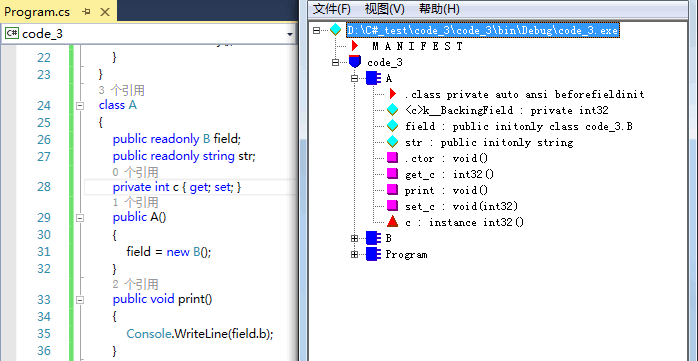
Task: Expand the B class tree node
Action: click(354, 239)
